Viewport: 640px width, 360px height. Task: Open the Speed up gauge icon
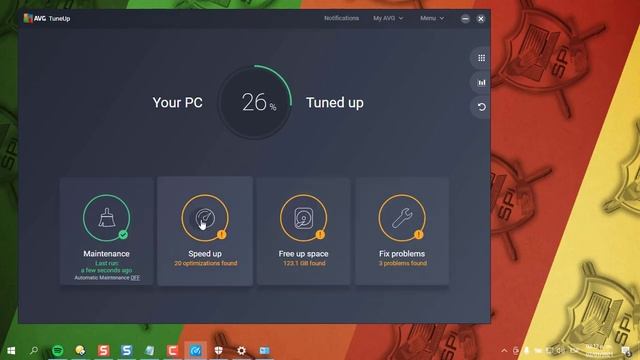[205, 218]
